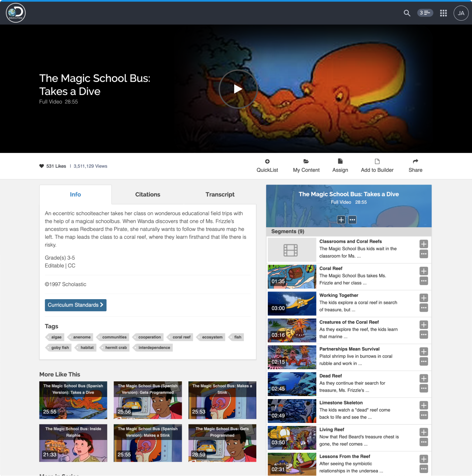Image resolution: width=472 pixels, height=476 pixels.
Task: Add the Coral Reef segment via plus
Action: (x=423, y=271)
